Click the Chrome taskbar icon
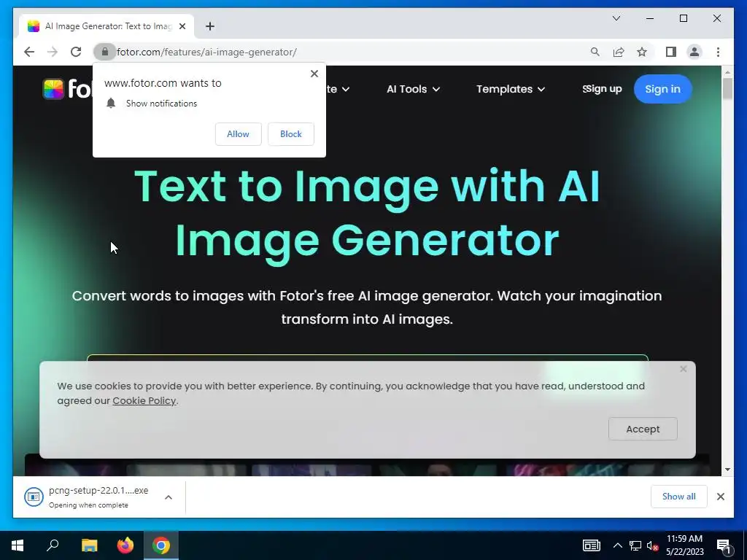Screen dimensions: 747x560 pyautogui.click(x=161, y=545)
